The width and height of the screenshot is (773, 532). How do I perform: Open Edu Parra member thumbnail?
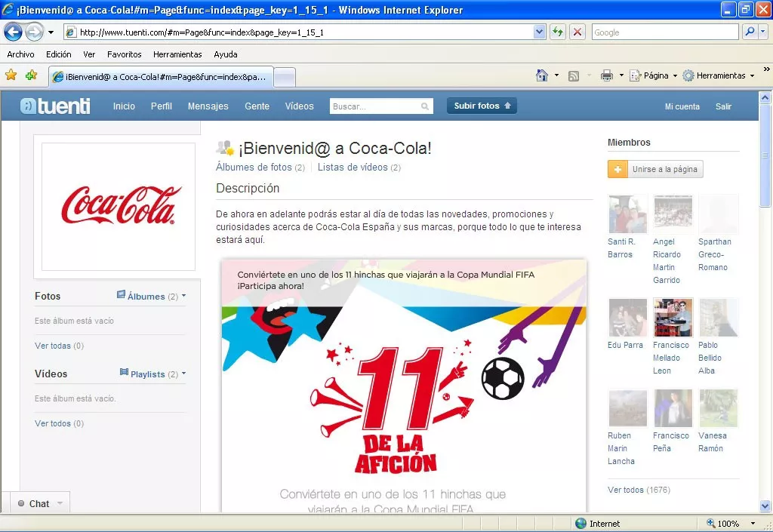coord(627,317)
